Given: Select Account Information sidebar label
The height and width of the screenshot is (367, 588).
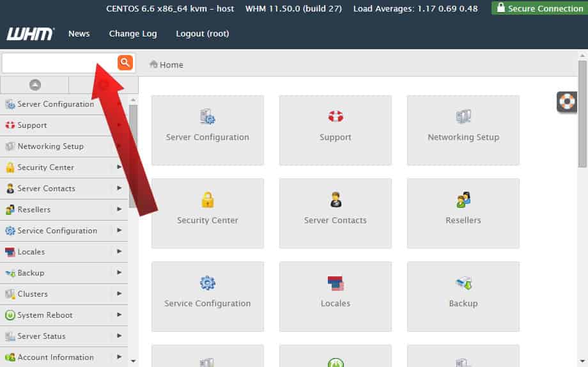Looking at the screenshot, I should tap(56, 357).
